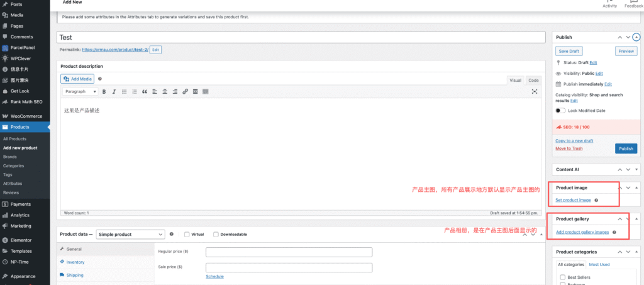
Task: Apply italic formatting in the editor
Action: click(114, 92)
